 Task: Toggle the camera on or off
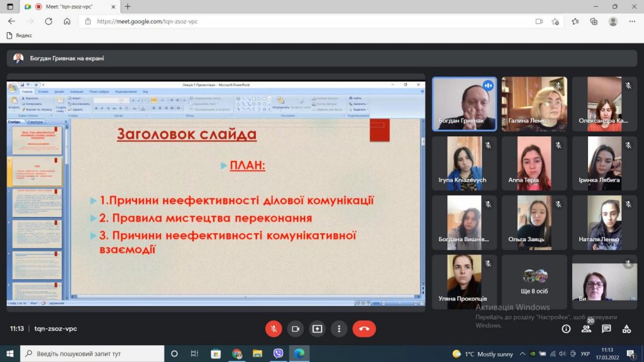295,329
